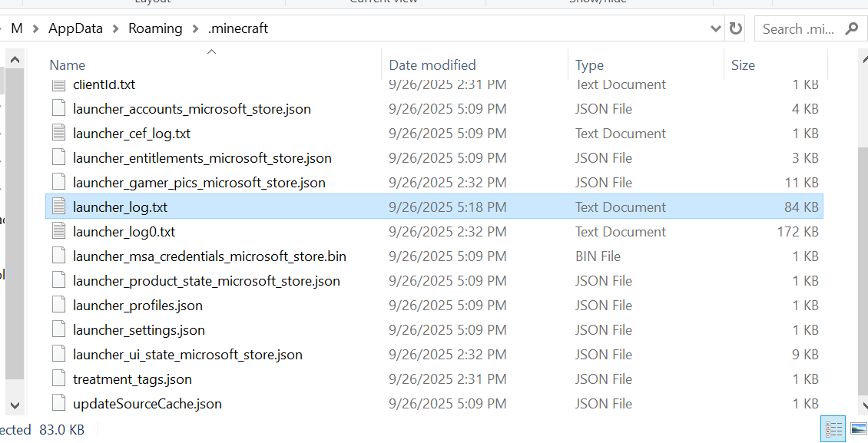Click icon of launcher_product_state_microsoft_store.json
This screenshot has height=443, width=868.
58,280
